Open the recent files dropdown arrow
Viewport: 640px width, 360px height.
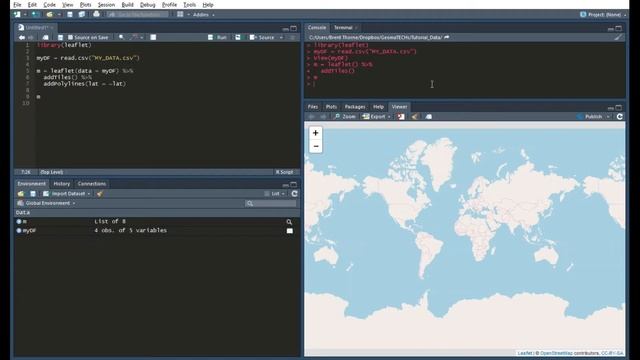[x=59, y=15]
